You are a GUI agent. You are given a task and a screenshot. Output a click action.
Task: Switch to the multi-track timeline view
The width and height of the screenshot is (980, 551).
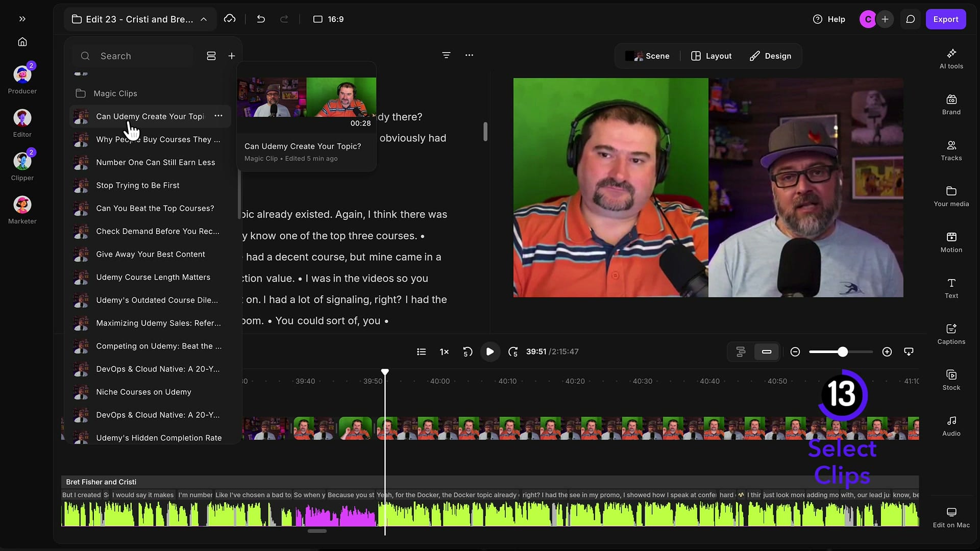741,352
